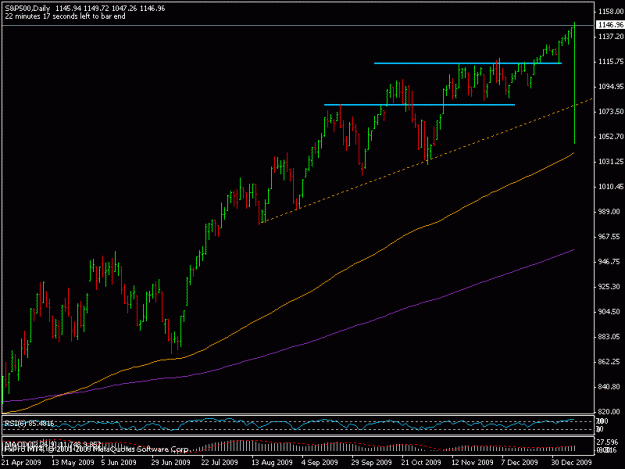This screenshot has height=469, width=625.
Task: Click the 1073.50 price axis label
Action: tap(611, 111)
